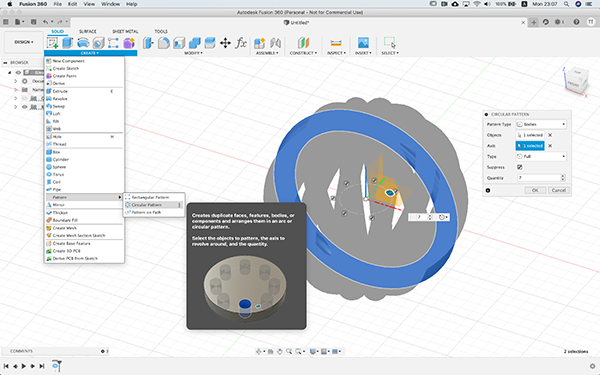
Task: Toggle visibility eye of the last browser row
Action: click(x=24, y=107)
